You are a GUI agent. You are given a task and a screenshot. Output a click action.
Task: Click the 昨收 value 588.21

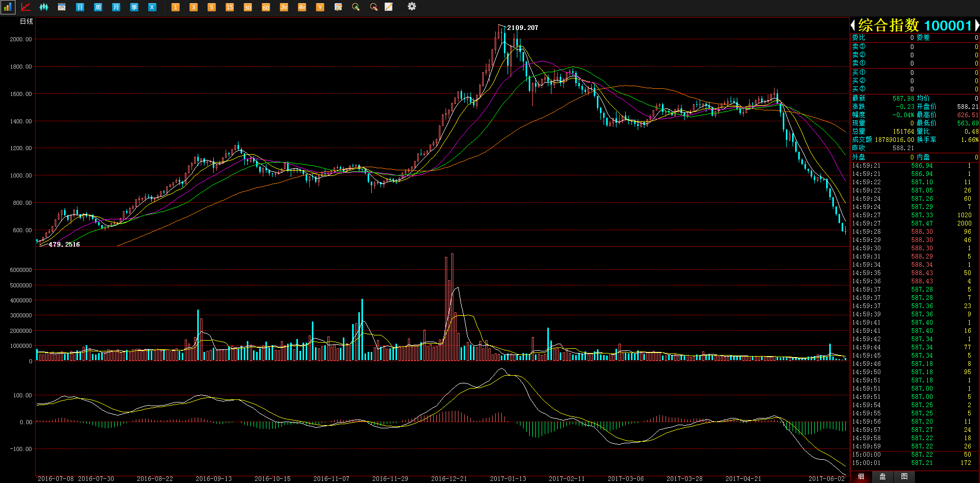pyautogui.click(x=903, y=148)
